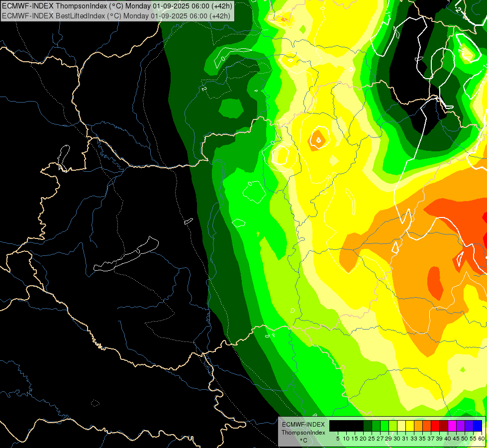Click the legend tick label 33
Screen dimensions: 487x448
point(414,439)
